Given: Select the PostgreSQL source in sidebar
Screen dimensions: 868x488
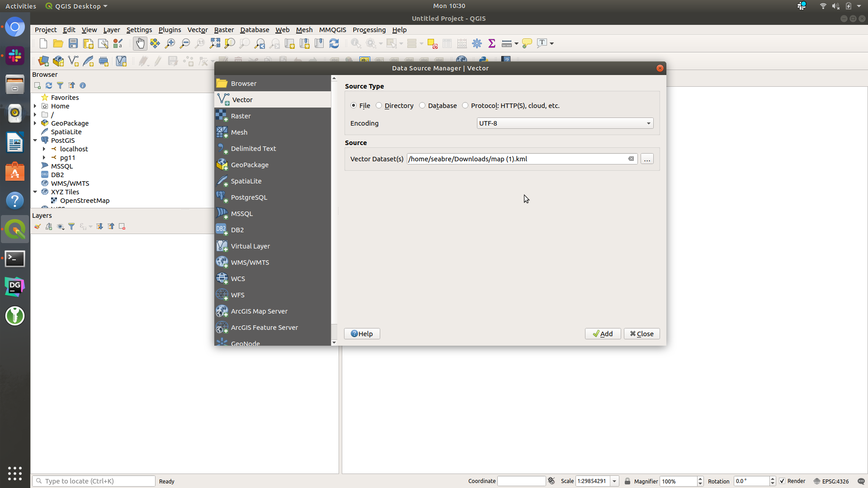Looking at the screenshot, I should (249, 197).
